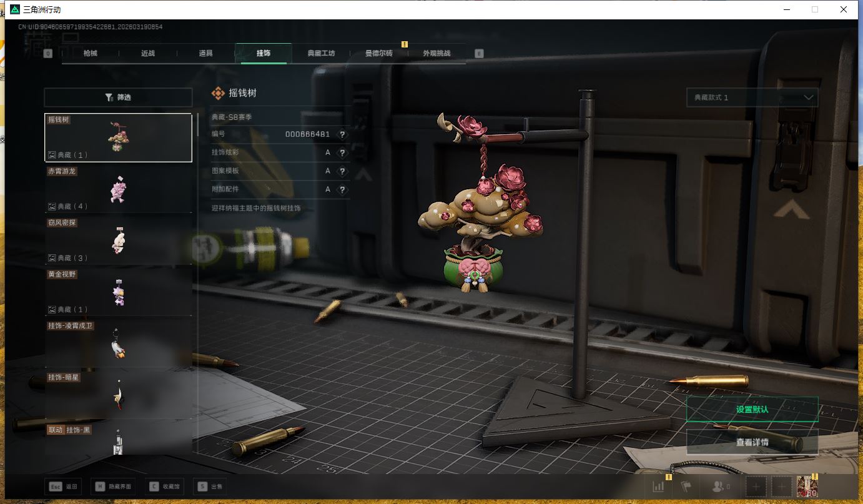863x504 pixels.
Task: Open the stats bar-chart icon in bottom bar
Action: point(658,487)
